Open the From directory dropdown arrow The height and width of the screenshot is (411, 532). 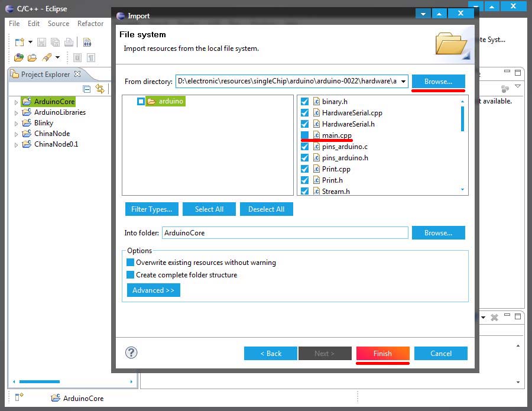pyautogui.click(x=403, y=82)
